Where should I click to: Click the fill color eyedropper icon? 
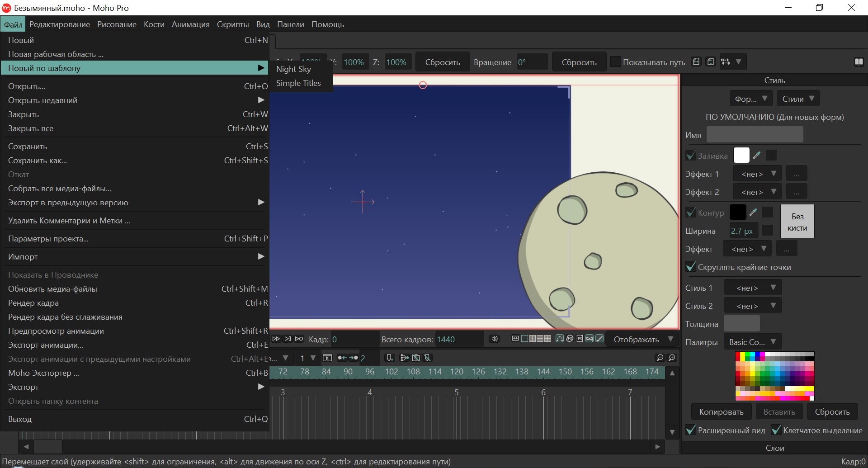pos(757,156)
